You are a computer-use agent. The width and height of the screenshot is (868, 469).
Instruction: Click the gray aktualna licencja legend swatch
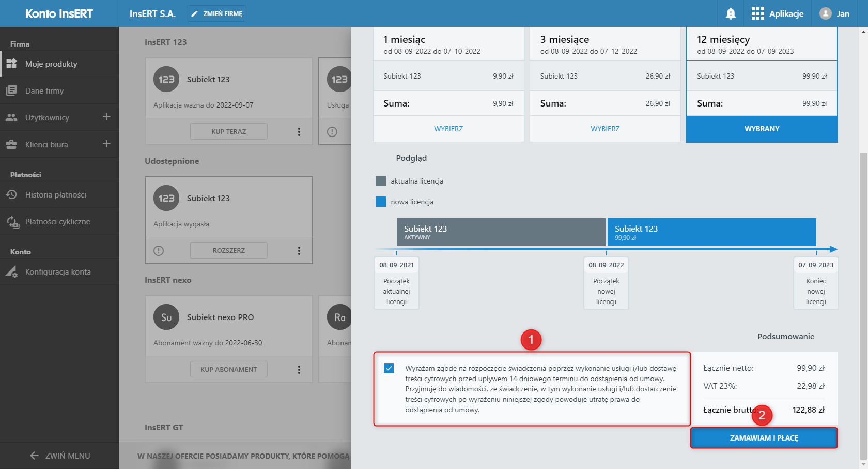coord(381,181)
